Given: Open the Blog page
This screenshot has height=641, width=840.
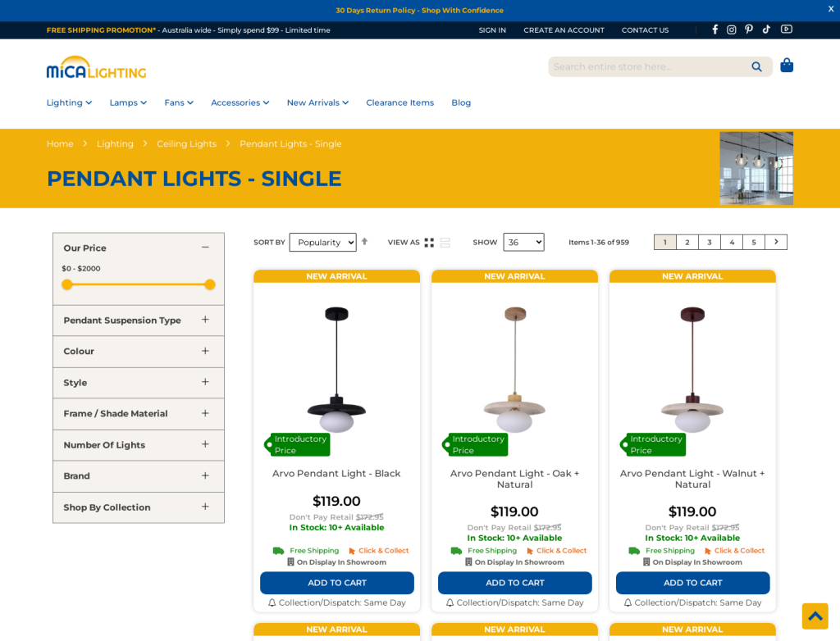Looking at the screenshot, I should pyautogui.click(x=461, y=102).
